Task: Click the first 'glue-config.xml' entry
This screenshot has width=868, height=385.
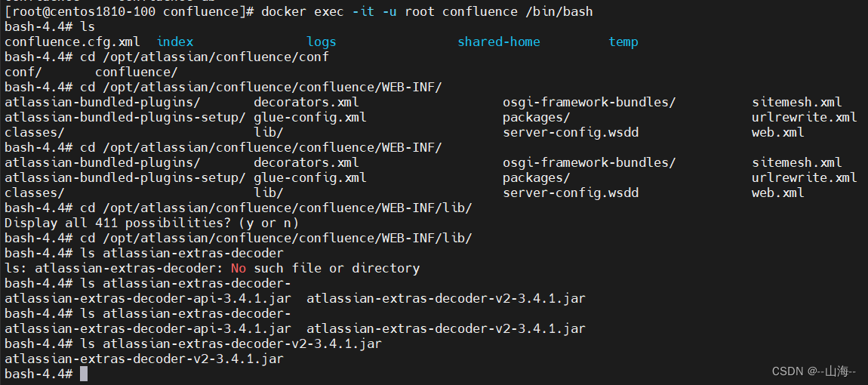Action: (310, 118)
